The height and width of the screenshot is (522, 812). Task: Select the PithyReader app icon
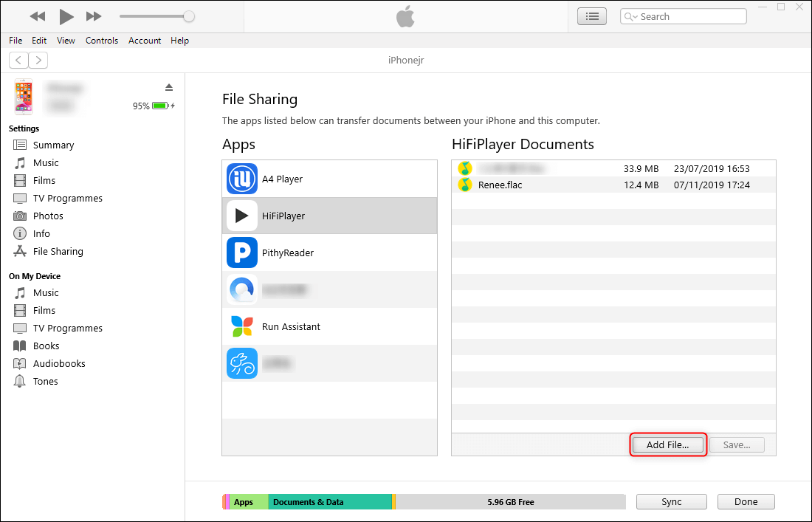tap(242, 253)
